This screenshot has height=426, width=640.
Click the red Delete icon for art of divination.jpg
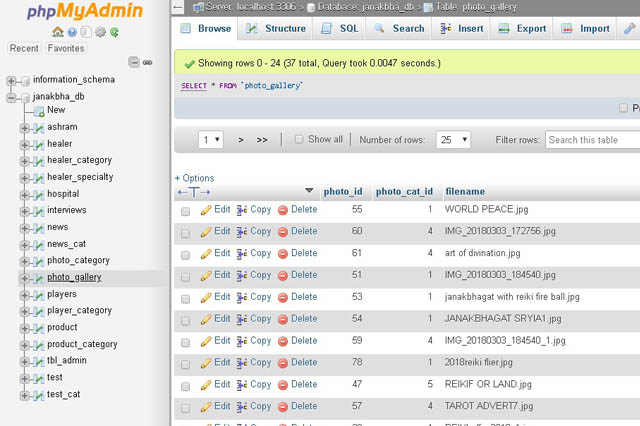click(283, 254)
